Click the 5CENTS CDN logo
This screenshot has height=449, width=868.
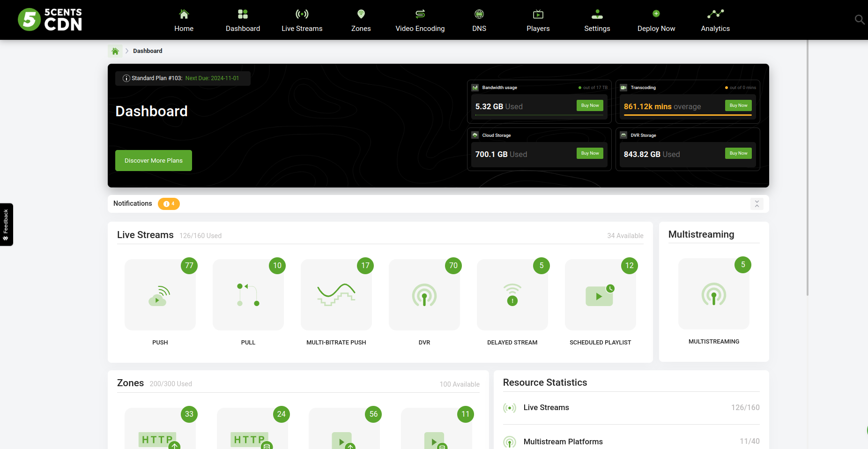point(50,20)
